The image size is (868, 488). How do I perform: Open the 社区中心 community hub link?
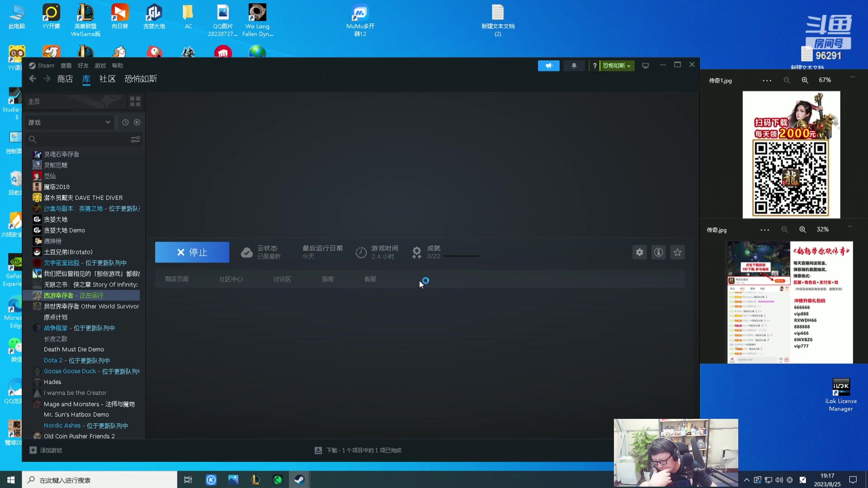231,279
